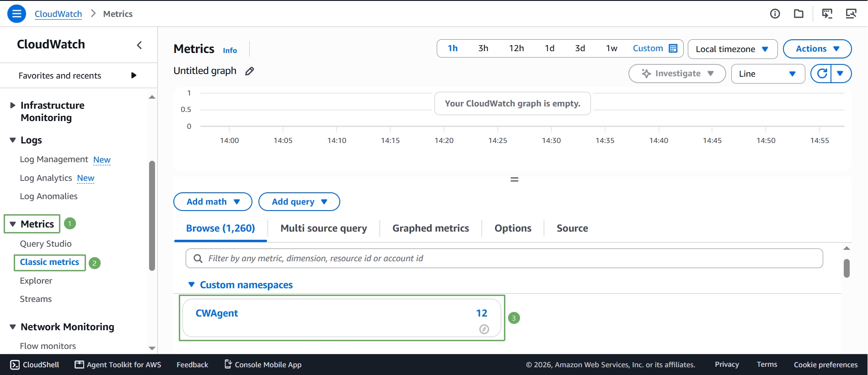Grab the graph panel resize handle
Image resolution: width=868 pixels, height=375 pixels.
514,180
